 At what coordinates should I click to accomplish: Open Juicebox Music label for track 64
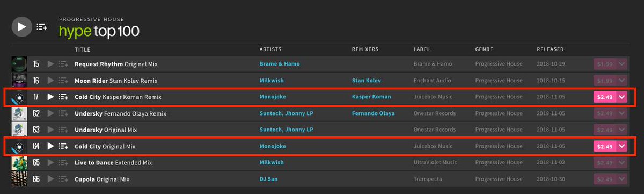pyautogui.click(x=433, y=146)
